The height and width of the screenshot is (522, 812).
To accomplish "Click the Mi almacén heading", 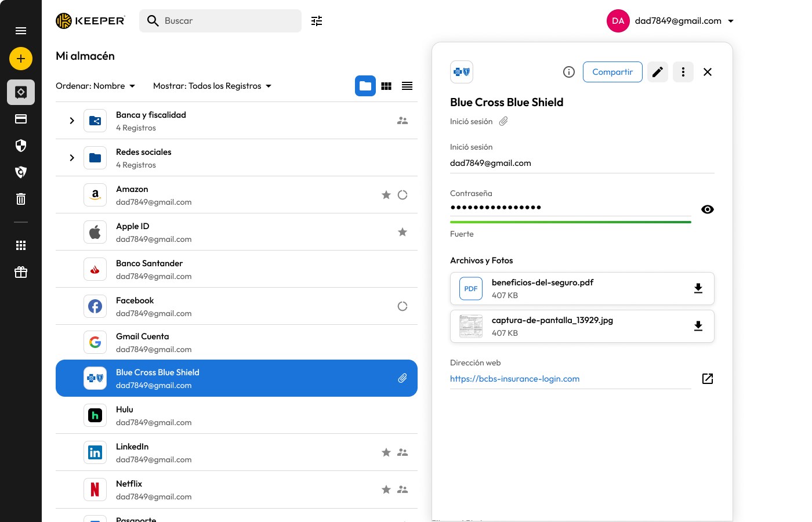I will 85,56.
